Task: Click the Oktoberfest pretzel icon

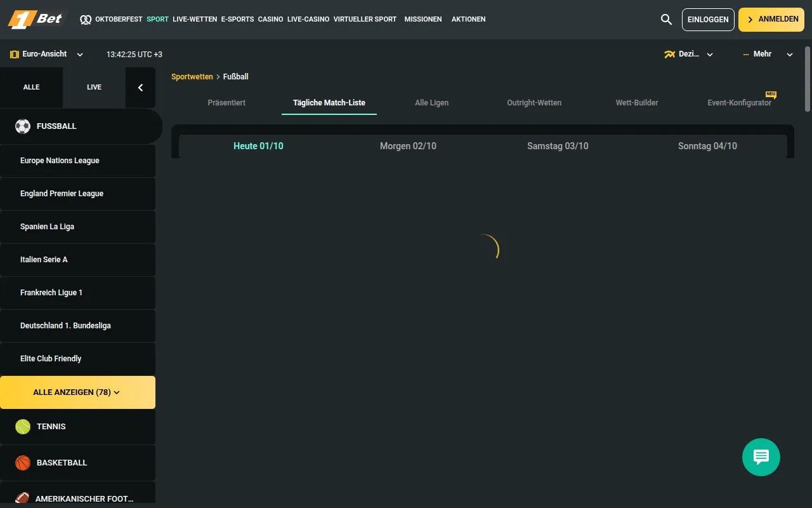Action: pos(86,20)
